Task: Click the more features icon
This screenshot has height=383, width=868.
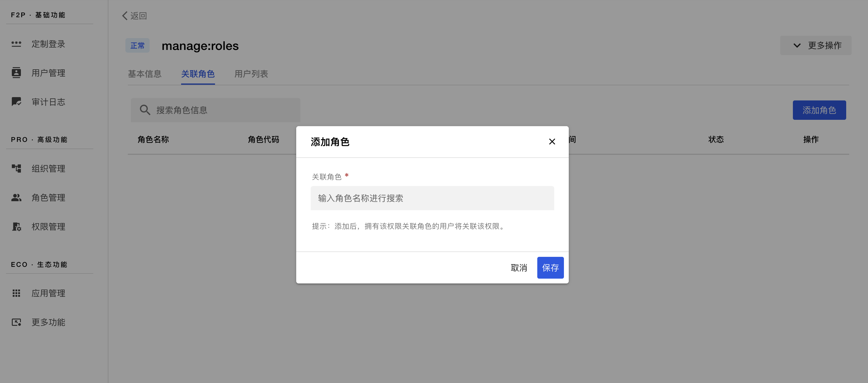Action: click(x=16, y=322)
